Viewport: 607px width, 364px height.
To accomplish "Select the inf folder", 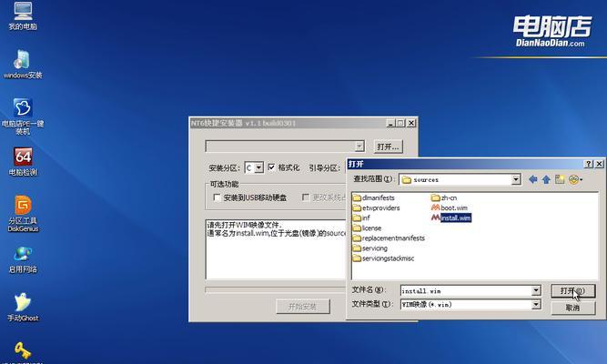I will 361,218.
